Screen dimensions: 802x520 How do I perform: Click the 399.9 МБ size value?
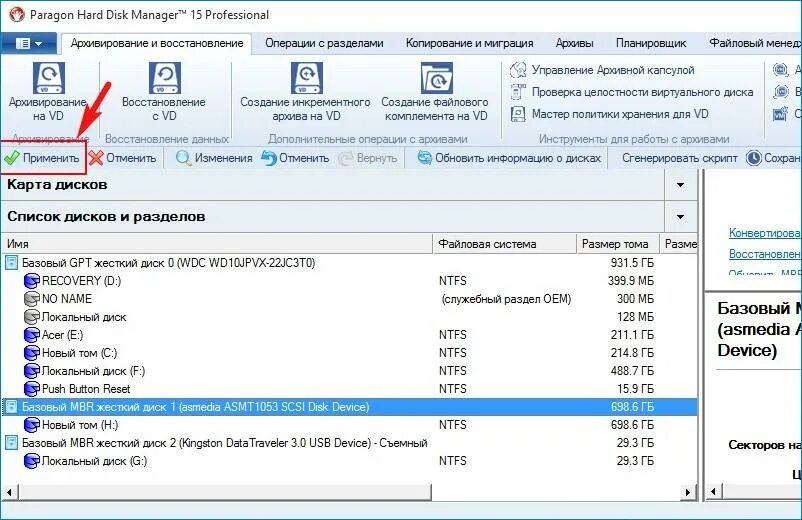(631, 281)
